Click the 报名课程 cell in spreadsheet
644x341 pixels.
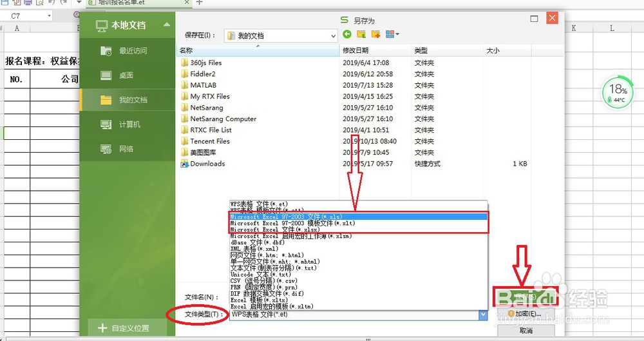coord(41,61)
